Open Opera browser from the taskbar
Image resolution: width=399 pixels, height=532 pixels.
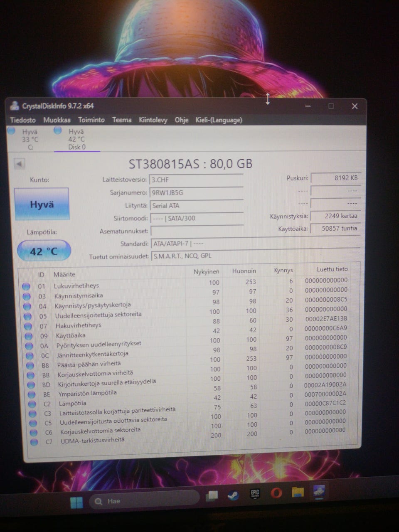tap(276, 493)
